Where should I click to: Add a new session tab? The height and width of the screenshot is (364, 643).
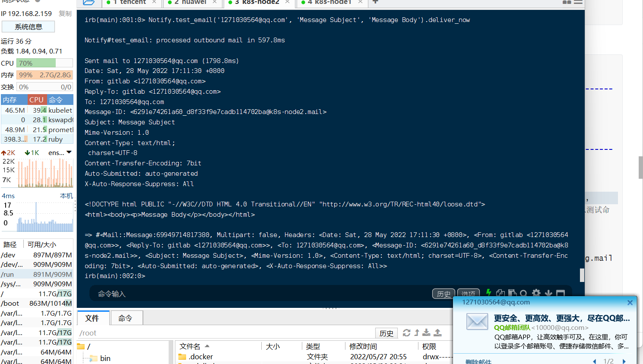click(x=375, y=2)
